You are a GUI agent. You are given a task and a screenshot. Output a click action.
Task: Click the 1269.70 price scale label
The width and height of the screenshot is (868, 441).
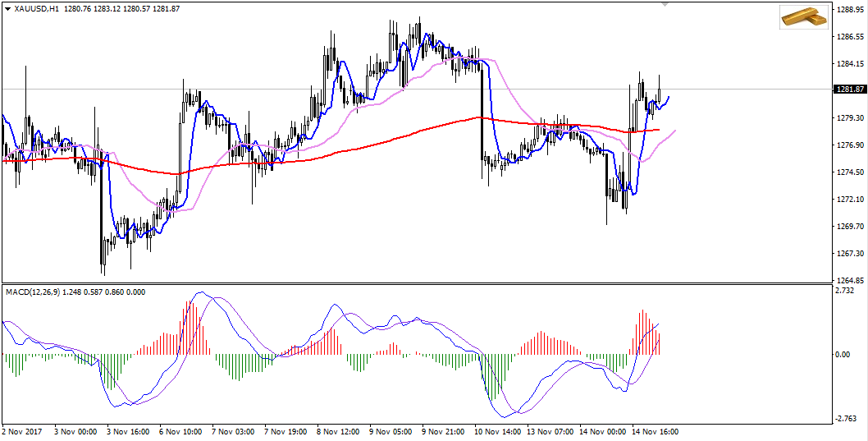pyautogui.click(x=851, y=226)
